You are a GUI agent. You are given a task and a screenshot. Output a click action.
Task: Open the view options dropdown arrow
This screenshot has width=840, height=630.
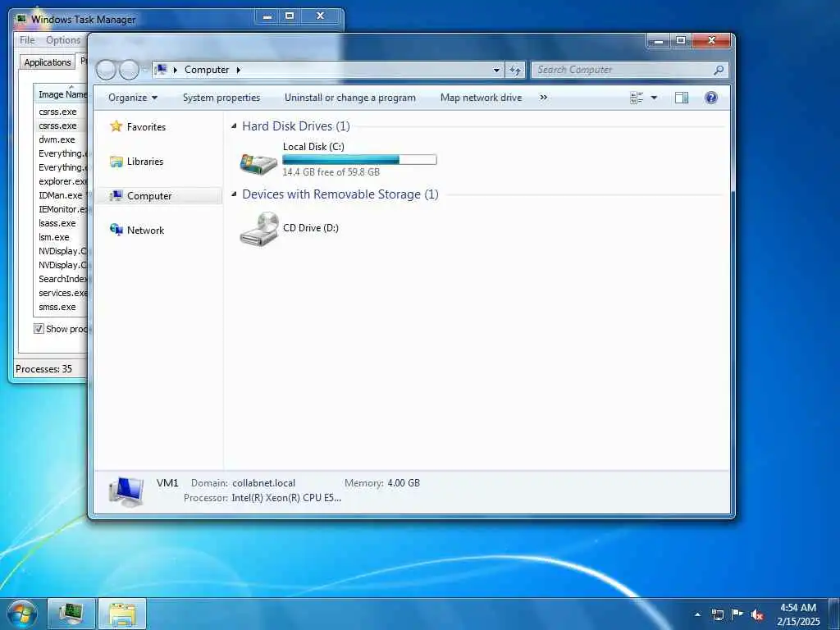click(654, 98)
